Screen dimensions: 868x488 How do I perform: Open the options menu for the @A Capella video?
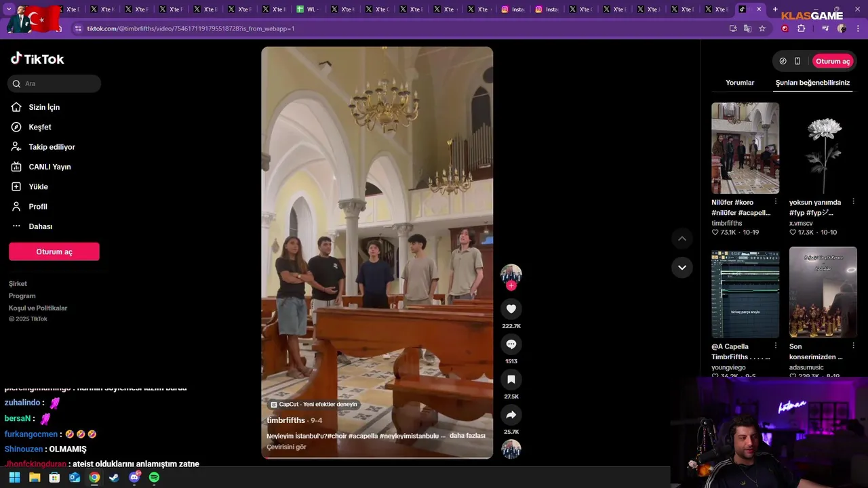pos(776,346)
